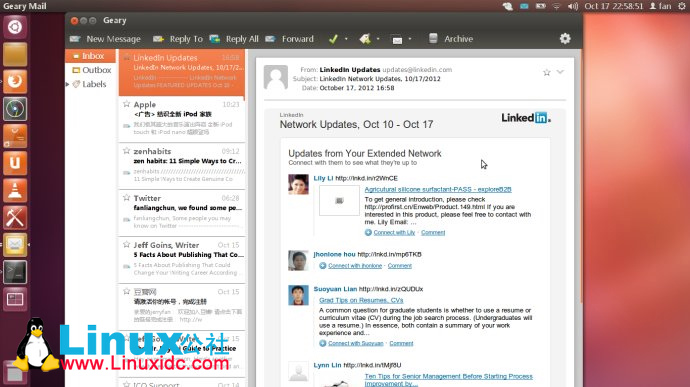Star the LinkedIn Updates conversation

pyautogui.click(x=127, y=57)
